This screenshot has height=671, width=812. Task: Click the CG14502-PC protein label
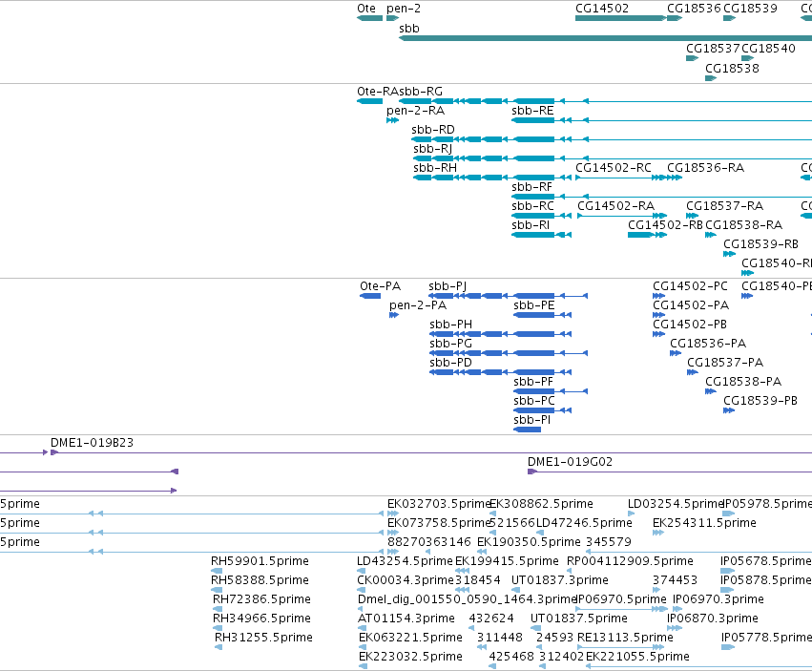click(690, 286)
